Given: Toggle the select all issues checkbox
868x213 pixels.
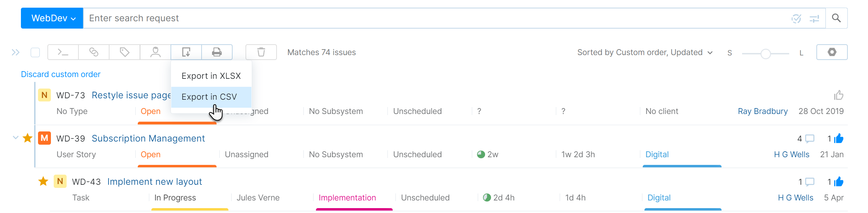Looking at the screenshot, I should [35, 52].
